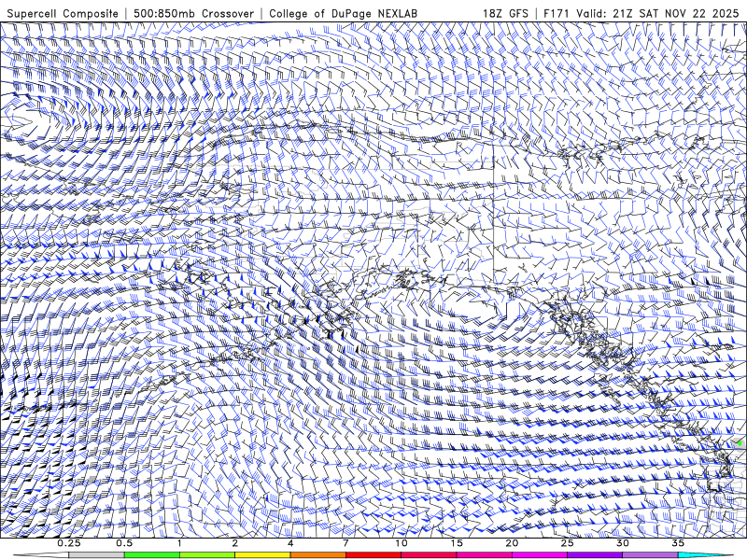Image resolution: width=747 pixels, height=560 pixels.
Task: Click the small green shaded patch on the map
Action: [739, 442]
